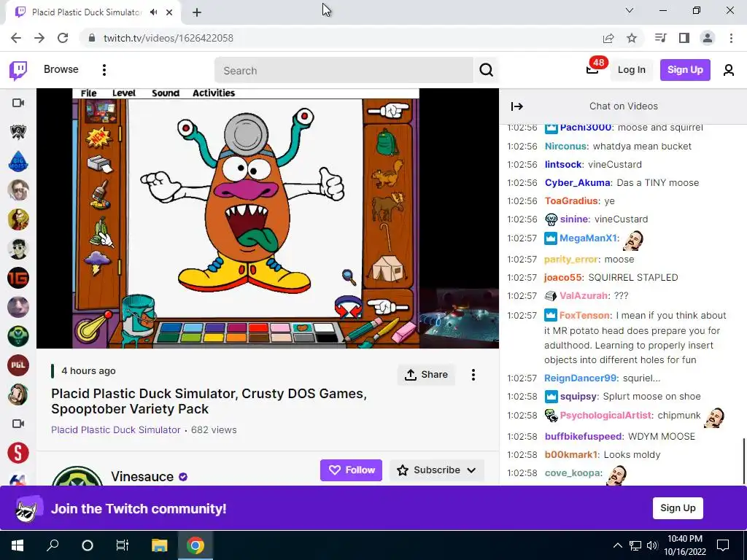Screen dimensions: 747x560
Task: Click the lower camera icon in left sidebar
Action: [18, 424]
